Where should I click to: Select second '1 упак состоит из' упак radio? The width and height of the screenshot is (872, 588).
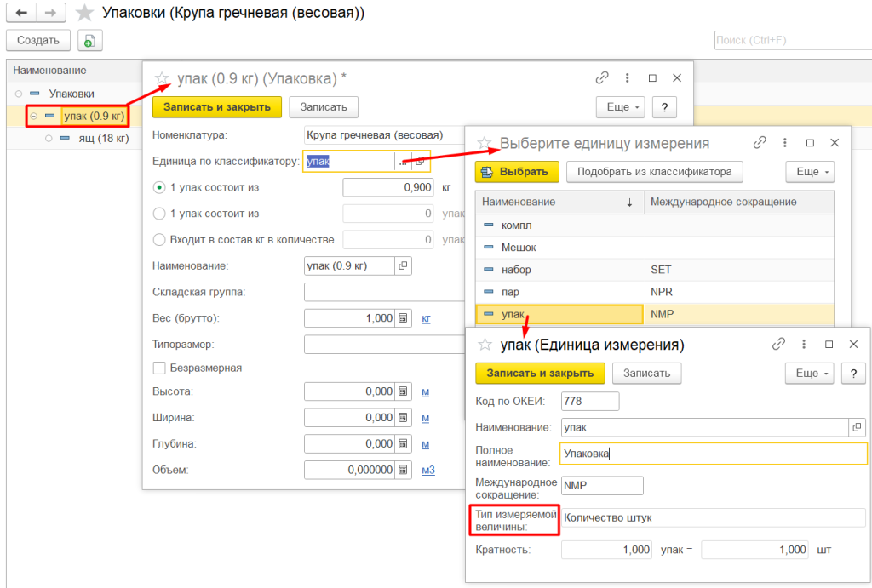pos(159,214)
